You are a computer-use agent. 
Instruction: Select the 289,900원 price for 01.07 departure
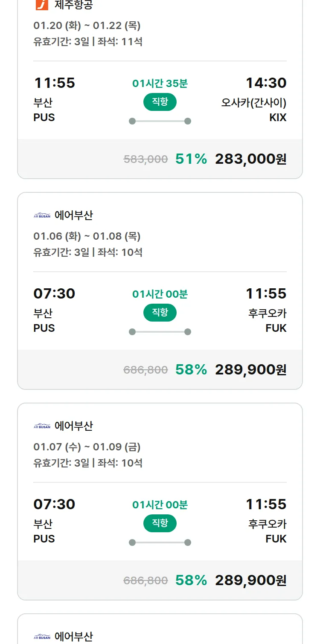pos(250,580)
